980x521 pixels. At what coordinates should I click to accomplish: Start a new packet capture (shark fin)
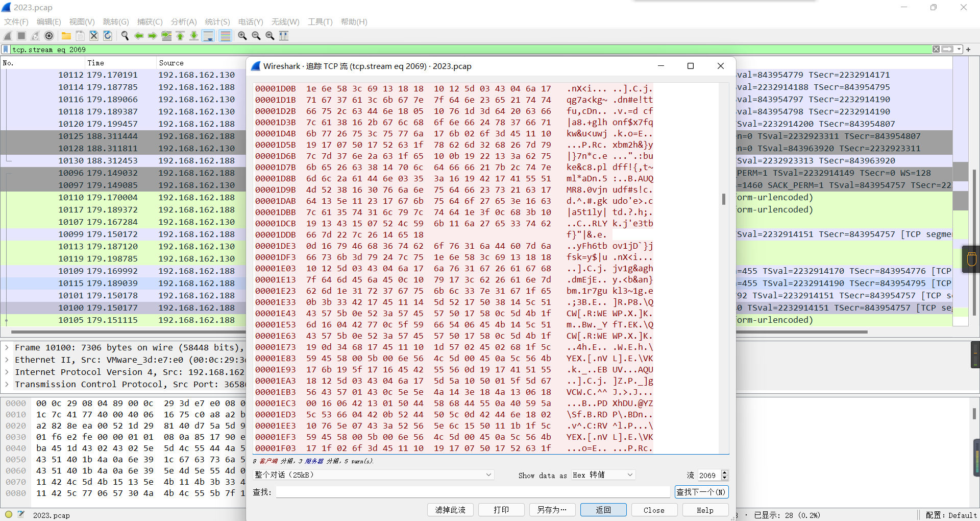click(8, 36)
